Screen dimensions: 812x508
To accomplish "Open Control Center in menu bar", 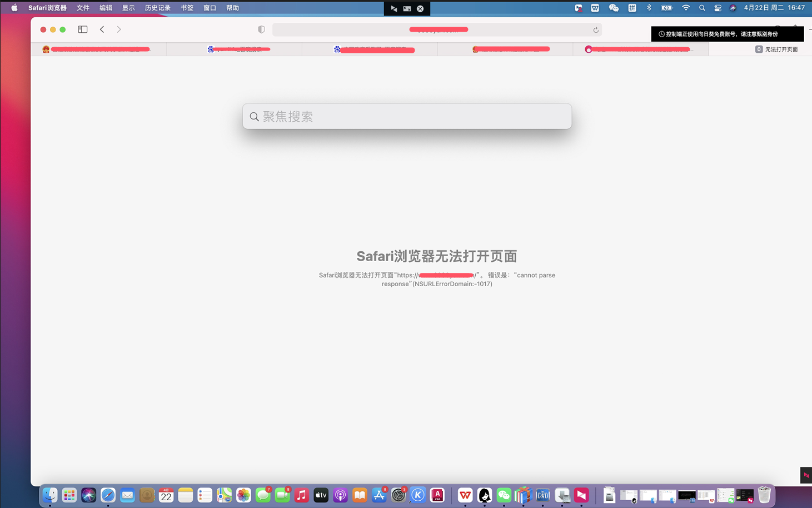I will (718, 8).
